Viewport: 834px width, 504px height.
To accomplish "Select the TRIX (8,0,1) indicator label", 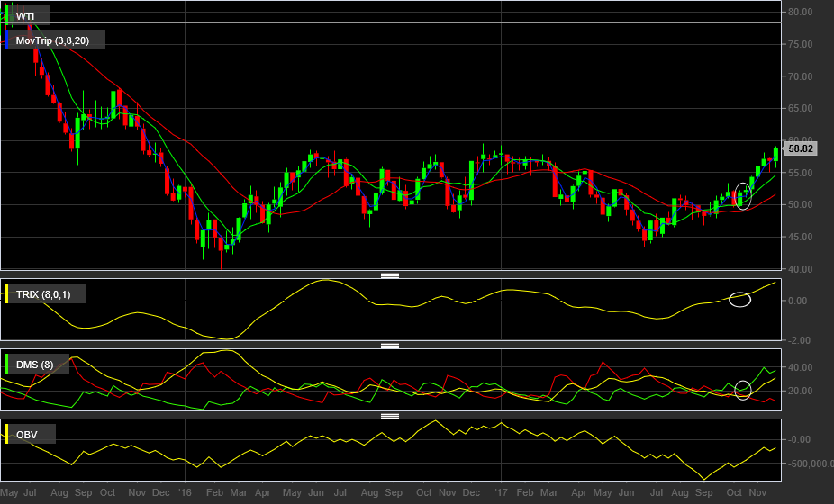I will (43, 294).
